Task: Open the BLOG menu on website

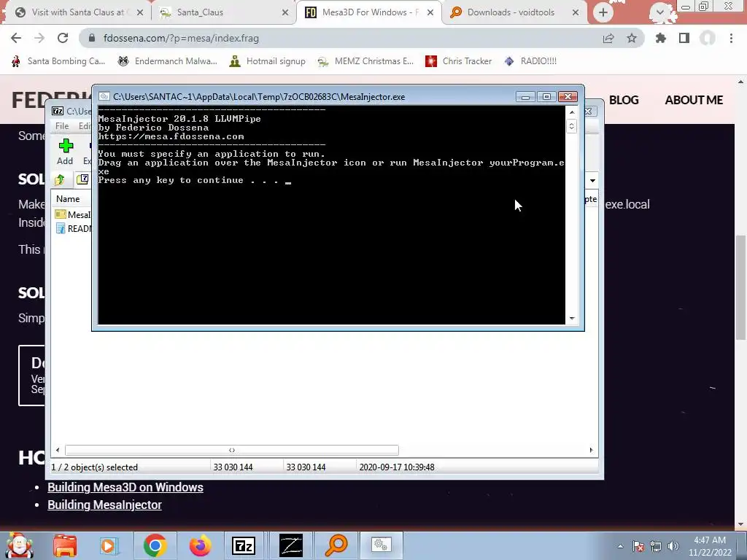Action: coord(624,100)
